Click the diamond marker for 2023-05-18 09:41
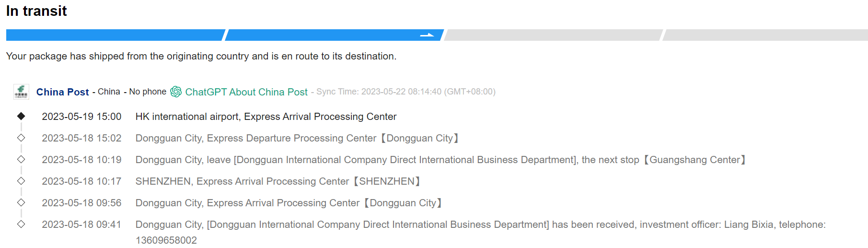The height and width of the screenshot is (248, 868). (x=21, y=224)
